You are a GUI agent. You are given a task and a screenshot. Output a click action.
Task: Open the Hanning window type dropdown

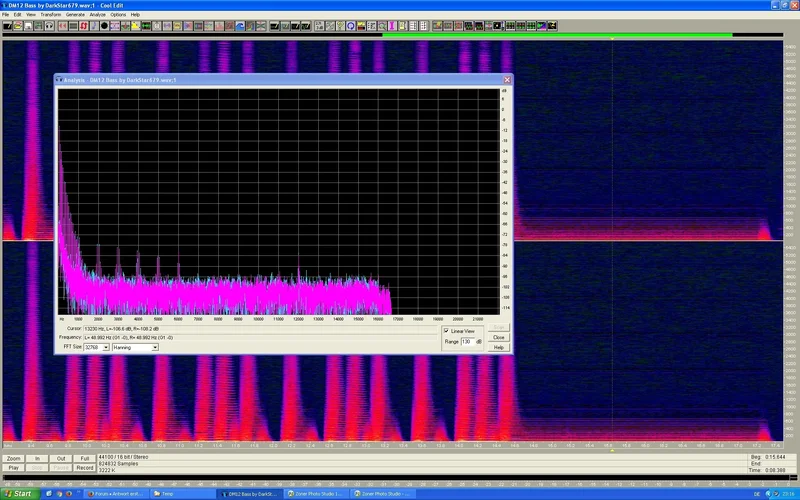[x=155, y=347]
